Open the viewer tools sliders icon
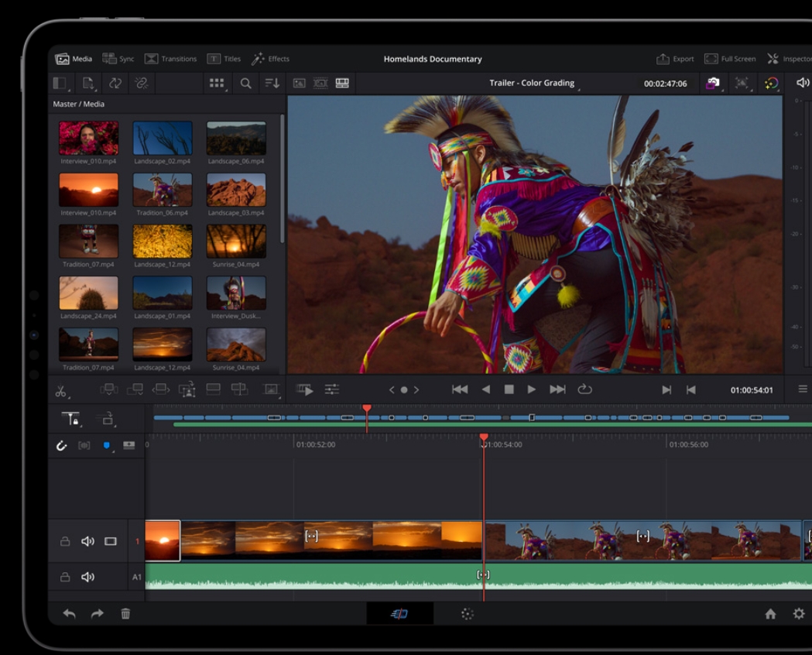Image resolution: width=812 pixels, height=655 pixels. coord(332,389)
